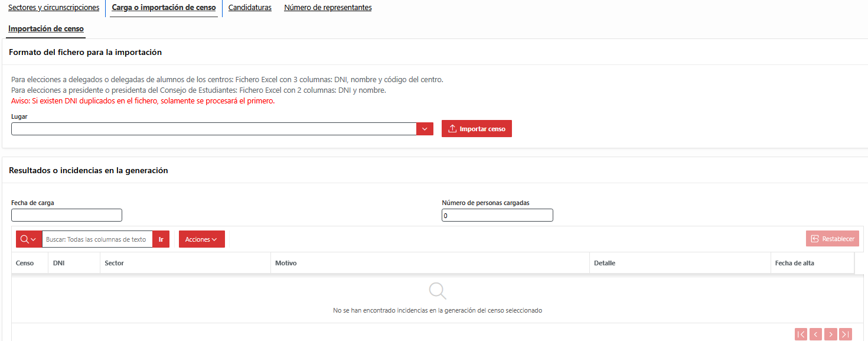Viewport: 868px width, 341px height.
Task: Click the DNI column header
Action: pyautogui.click(x=58, y=263)
